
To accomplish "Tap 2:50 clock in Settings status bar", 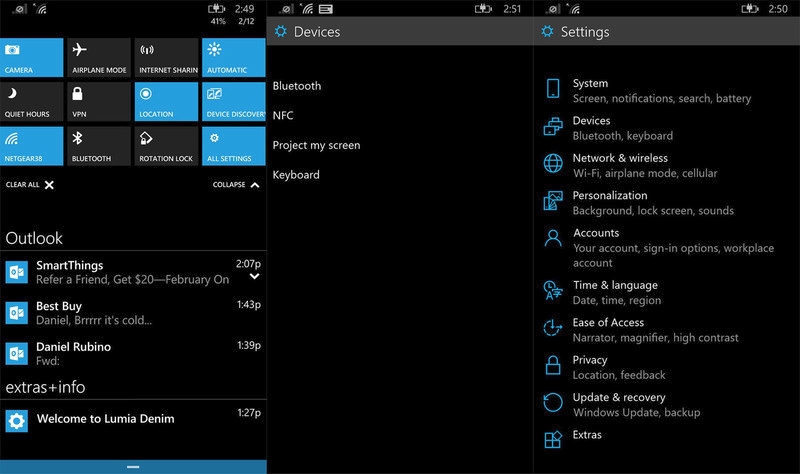I will 778,9.
